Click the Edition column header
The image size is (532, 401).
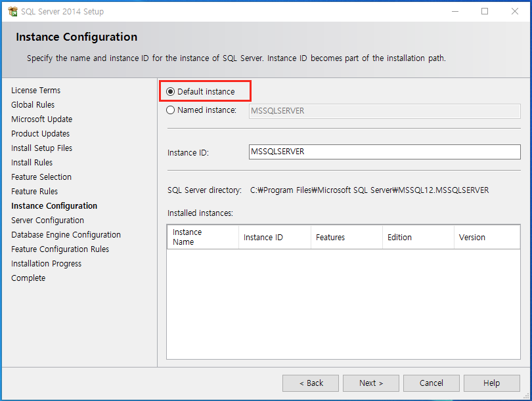[418, 237]
